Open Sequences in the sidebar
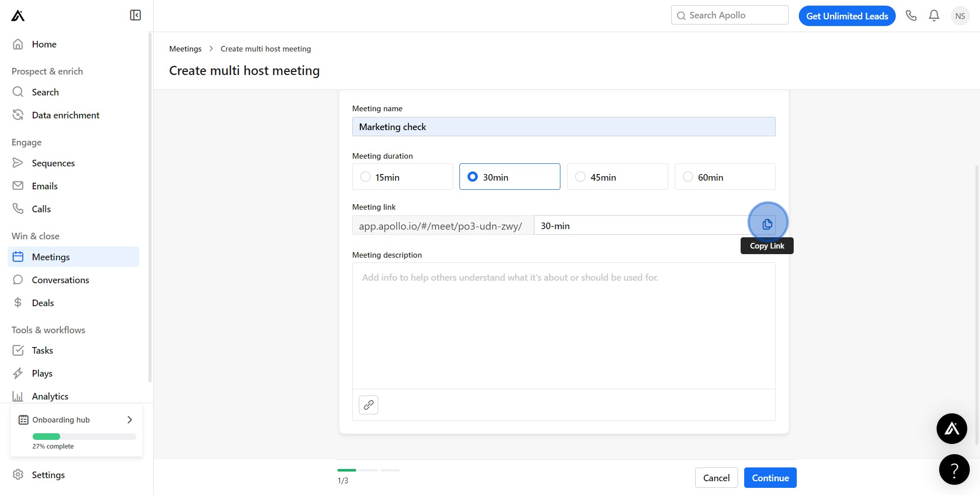980x495 pixels. click(x=73, y=163)
